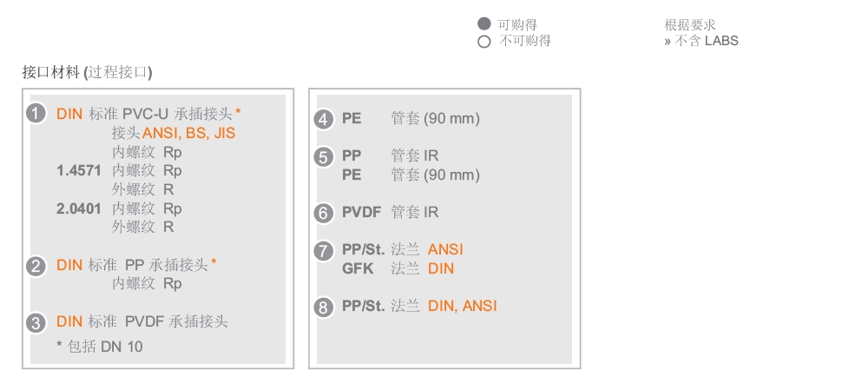The height and width of the screenshot is (383, 868).
Task: Click the 2.0401 material label
Action: tap(79, 208)
